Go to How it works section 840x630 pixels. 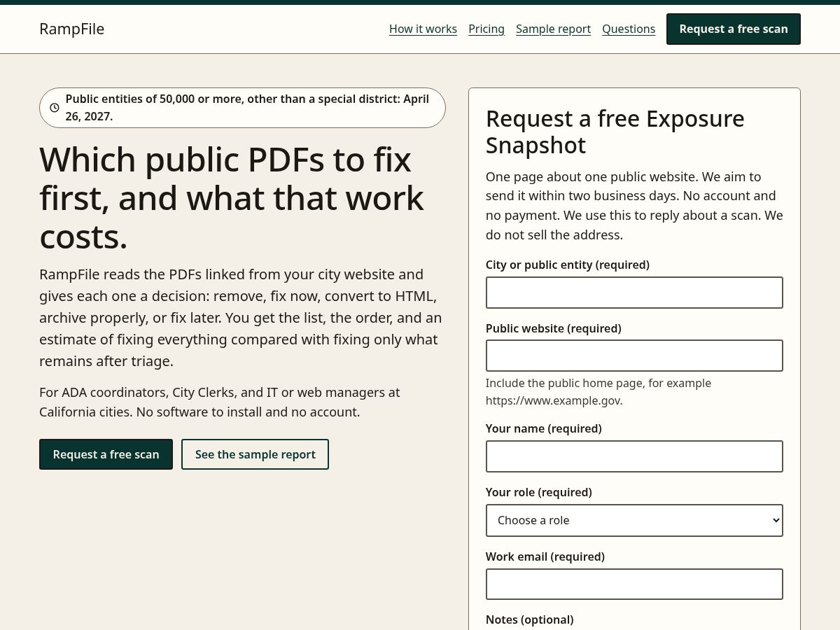423,29
